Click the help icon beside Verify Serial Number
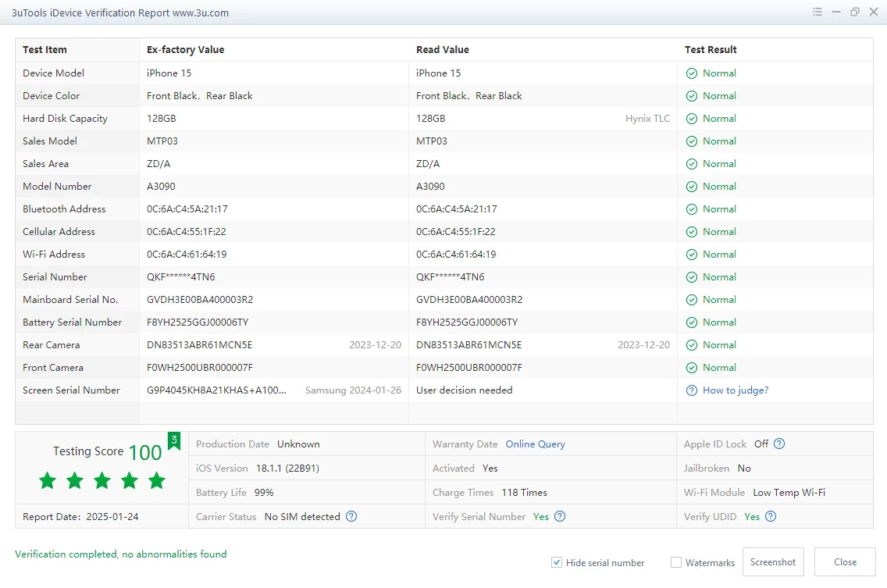887x588 pixels. (560, 516)
